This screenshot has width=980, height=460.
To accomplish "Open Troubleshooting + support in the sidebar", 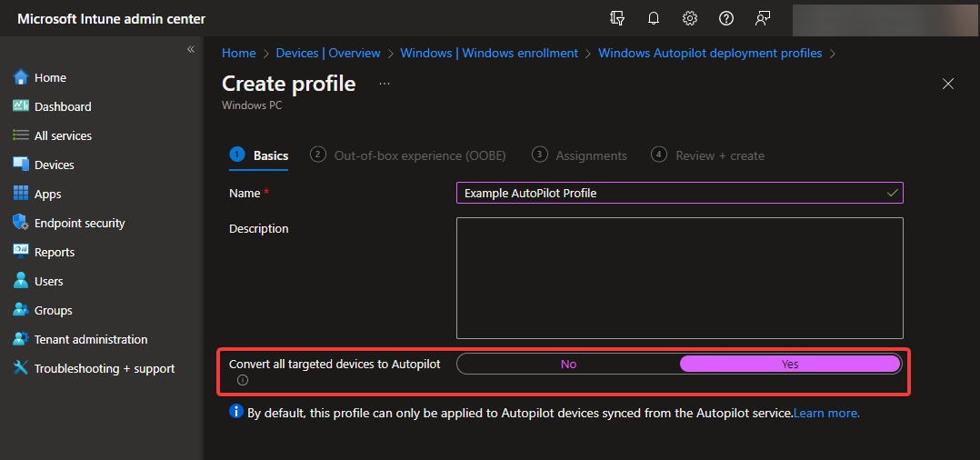I will 105,369.
